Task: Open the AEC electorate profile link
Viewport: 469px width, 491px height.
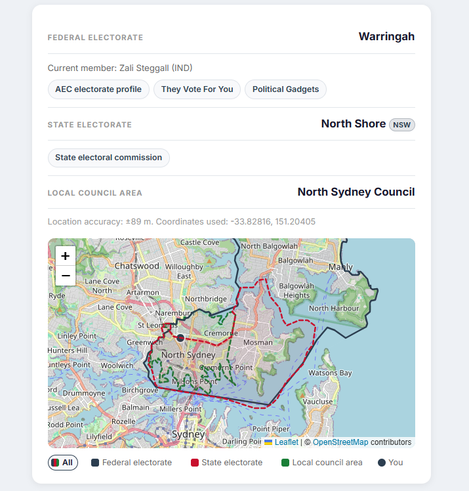Action: (98, 89)
